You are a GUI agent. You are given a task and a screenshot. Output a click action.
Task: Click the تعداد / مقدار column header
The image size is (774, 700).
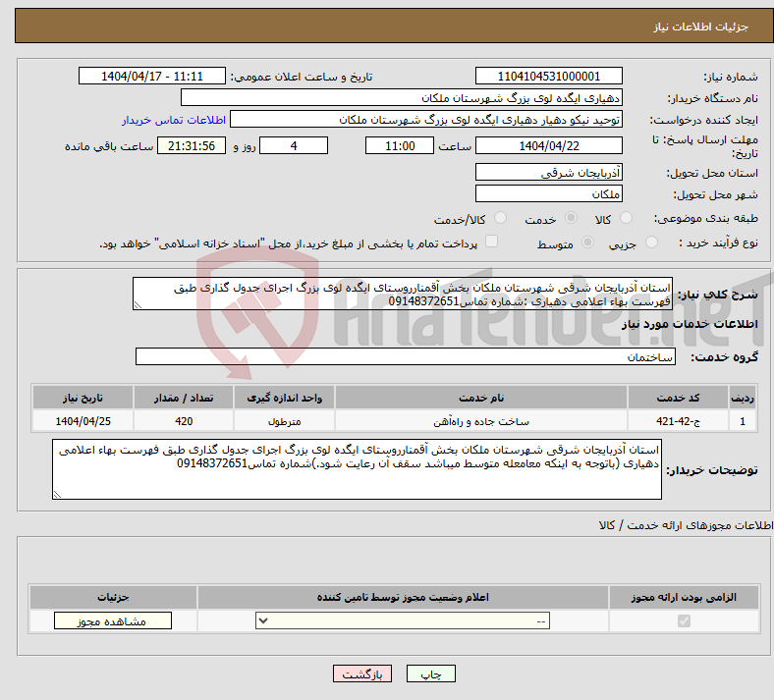184,398
